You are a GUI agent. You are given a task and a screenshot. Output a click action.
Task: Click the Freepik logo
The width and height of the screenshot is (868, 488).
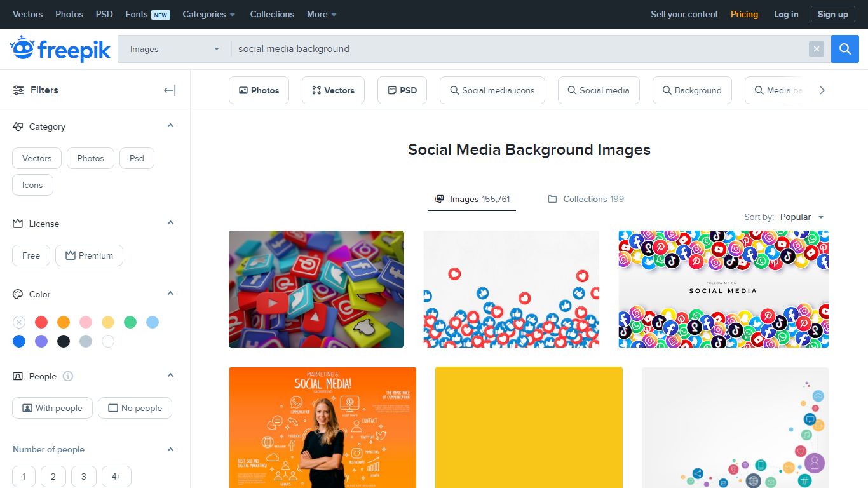[60, 49]
